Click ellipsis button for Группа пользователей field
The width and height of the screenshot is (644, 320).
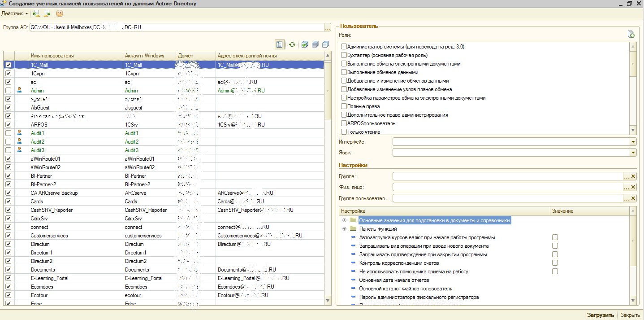click(627, 198)
